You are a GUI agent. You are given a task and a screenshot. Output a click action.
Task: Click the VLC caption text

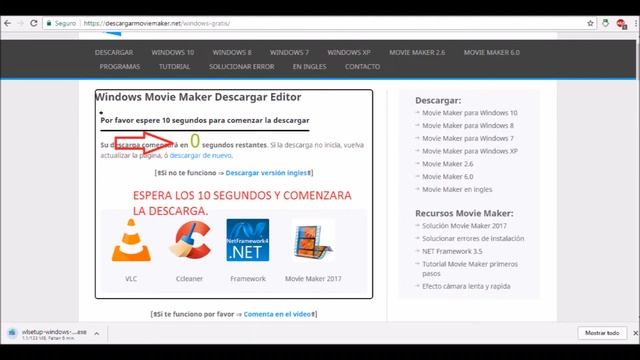click(x=131, y=279)
